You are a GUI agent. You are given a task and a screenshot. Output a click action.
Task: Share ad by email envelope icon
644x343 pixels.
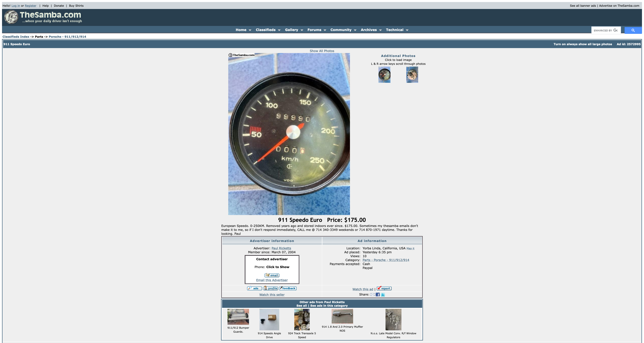372,295
